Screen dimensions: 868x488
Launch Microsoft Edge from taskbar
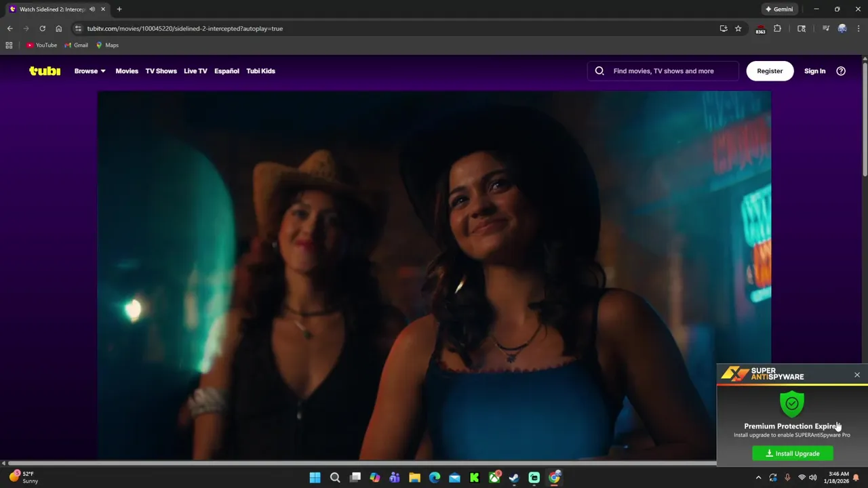coord(435,478)
